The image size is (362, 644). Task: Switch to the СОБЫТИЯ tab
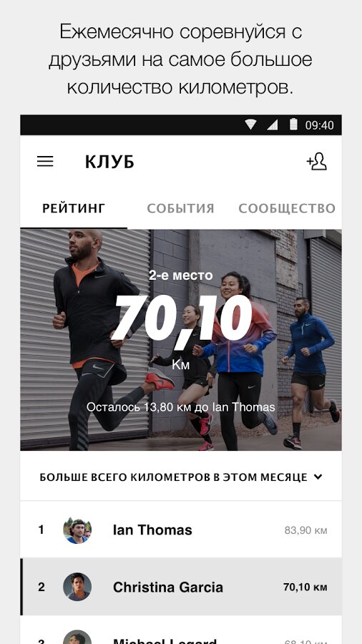[x=180, y=208]
